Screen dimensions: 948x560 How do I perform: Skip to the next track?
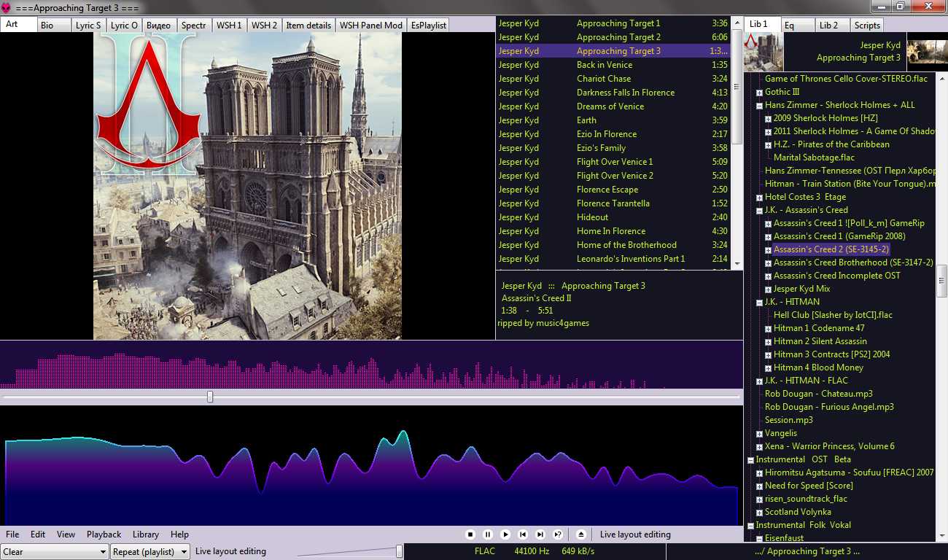point(540,534)
